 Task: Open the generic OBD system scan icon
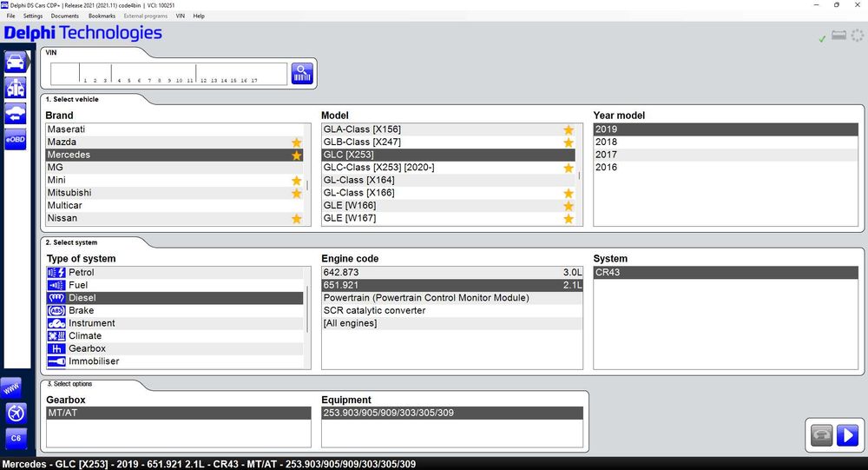click(16, 88)
